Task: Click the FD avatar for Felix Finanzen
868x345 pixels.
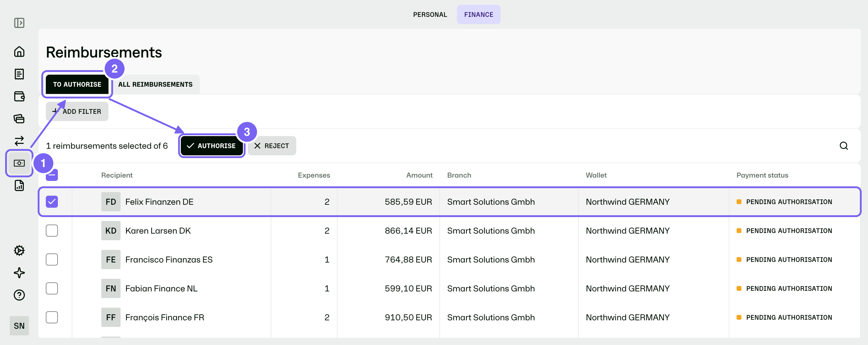Action: tap(111, 202)
